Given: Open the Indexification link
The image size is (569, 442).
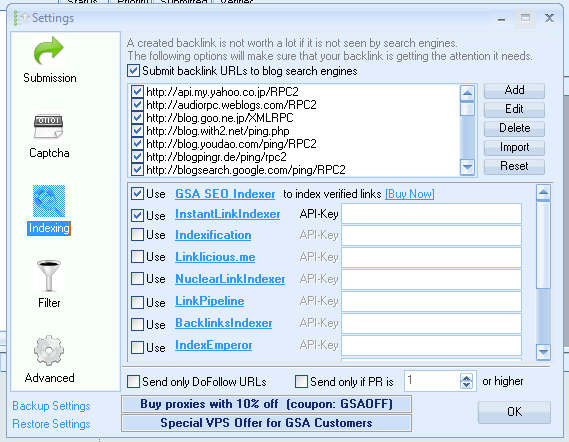Looking at the screenshot, I should 213,235.
